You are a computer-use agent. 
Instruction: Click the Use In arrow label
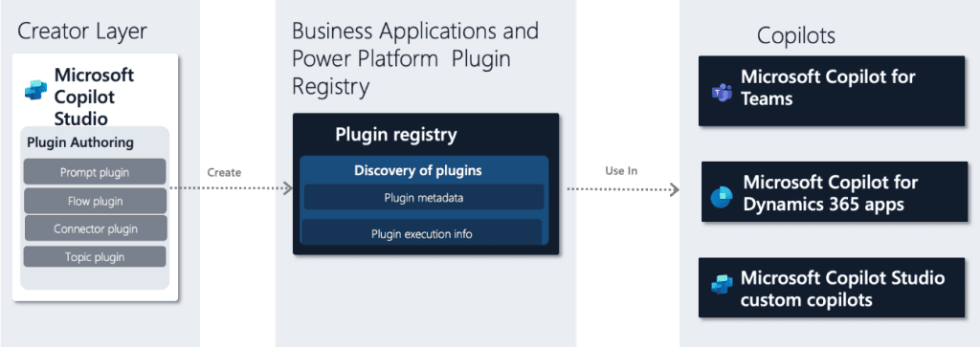(x=621, y=170)
